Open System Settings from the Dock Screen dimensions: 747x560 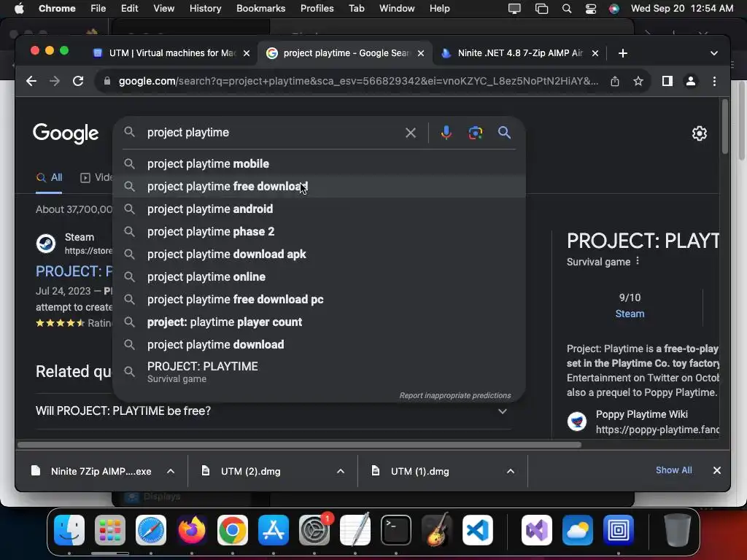tap(314, 529)
